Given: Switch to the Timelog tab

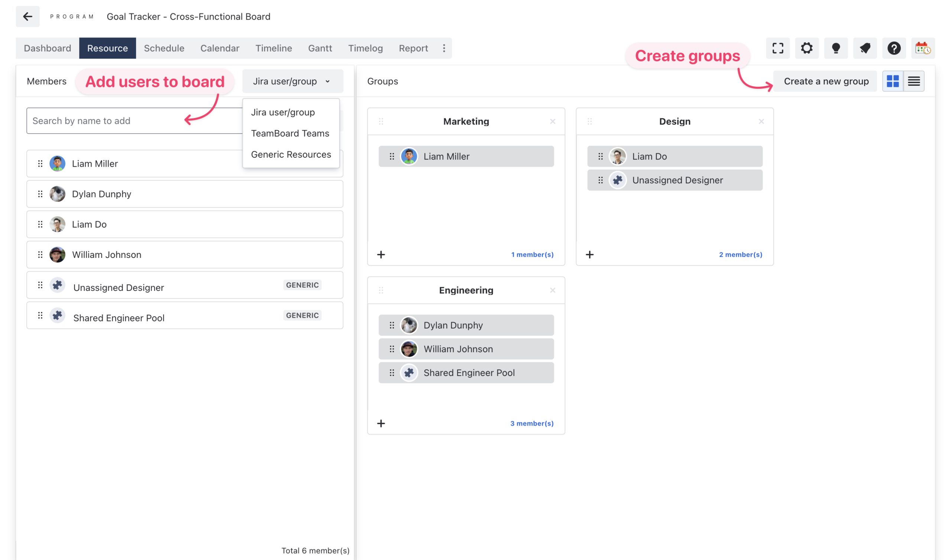Looking at the screenshot, I should pyautogui.click(x=365, y=48).
